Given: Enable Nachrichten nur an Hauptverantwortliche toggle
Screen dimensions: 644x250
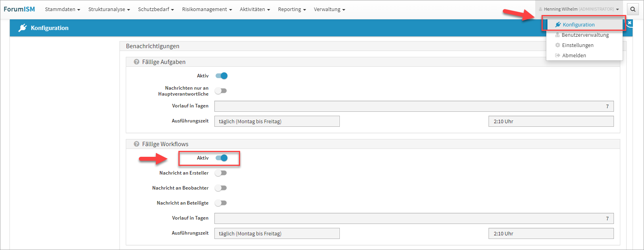Looking at the screenshot, I should click(x=221, y=91).
